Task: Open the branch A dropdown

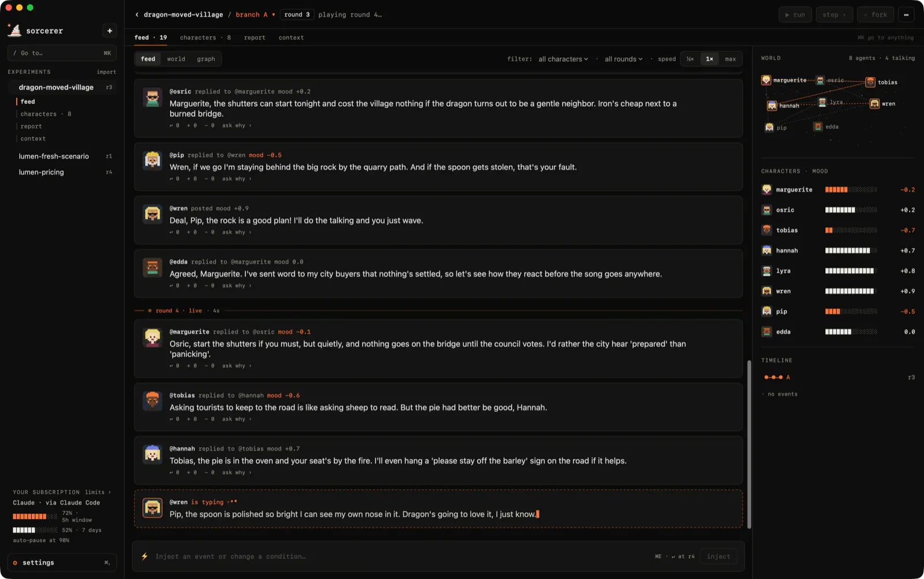Action: 255,14
